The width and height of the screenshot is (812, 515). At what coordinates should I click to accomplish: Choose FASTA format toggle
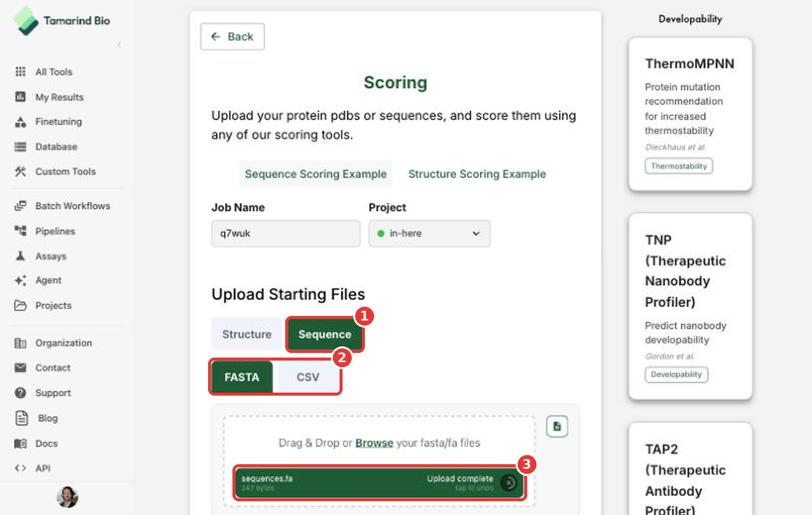click(242, 377)
